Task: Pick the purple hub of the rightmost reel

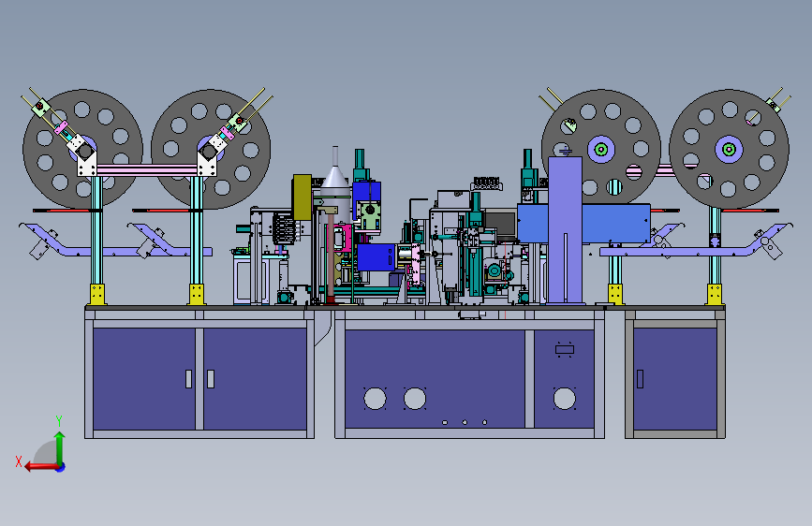Action: 729,150
